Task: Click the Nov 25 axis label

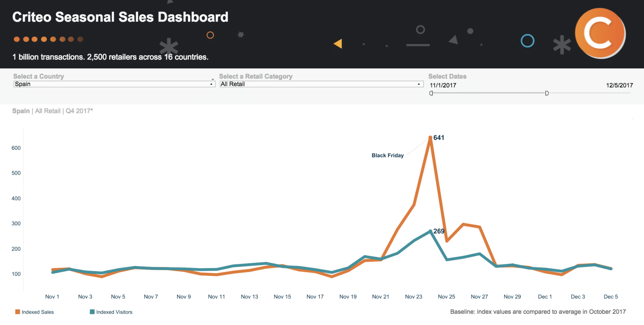Action: point(446,297)
